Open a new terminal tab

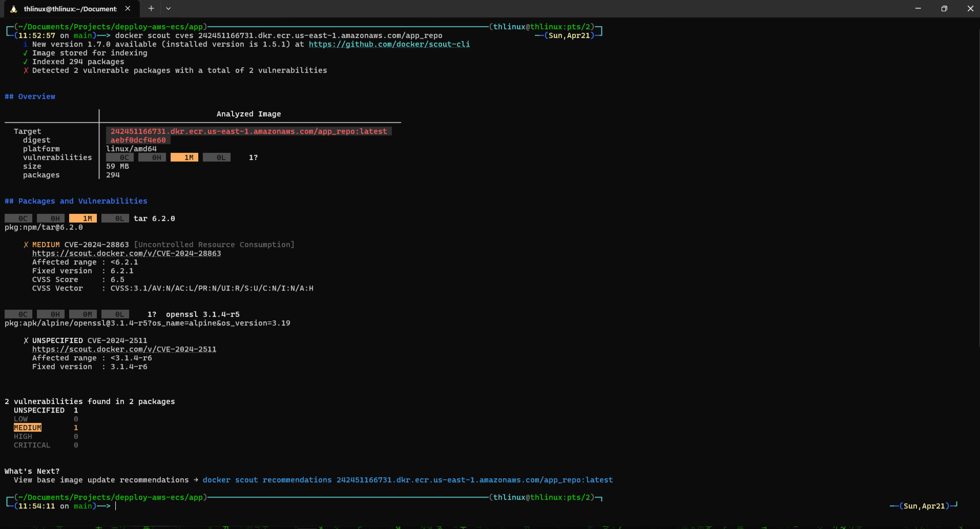pyautogui.click(x=151, y=9)
